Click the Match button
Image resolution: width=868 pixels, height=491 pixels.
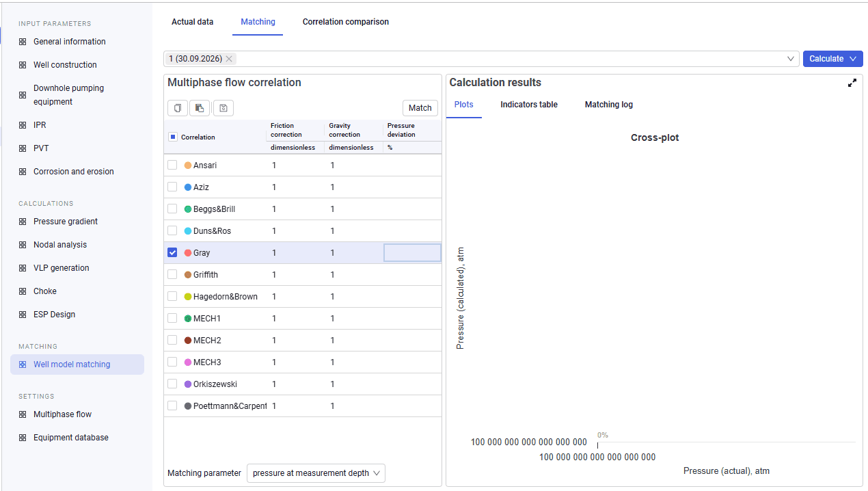click(x=420, y=108)
